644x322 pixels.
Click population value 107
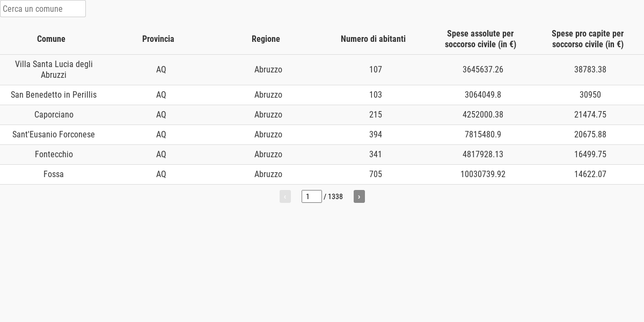click(x=376, y=70)
